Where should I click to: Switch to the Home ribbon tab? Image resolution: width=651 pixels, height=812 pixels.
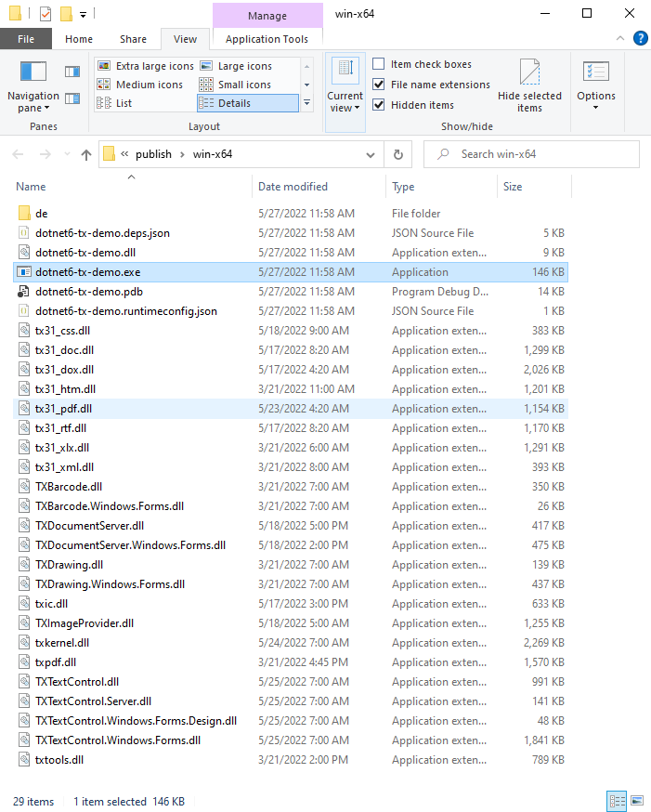pos(79,39)
